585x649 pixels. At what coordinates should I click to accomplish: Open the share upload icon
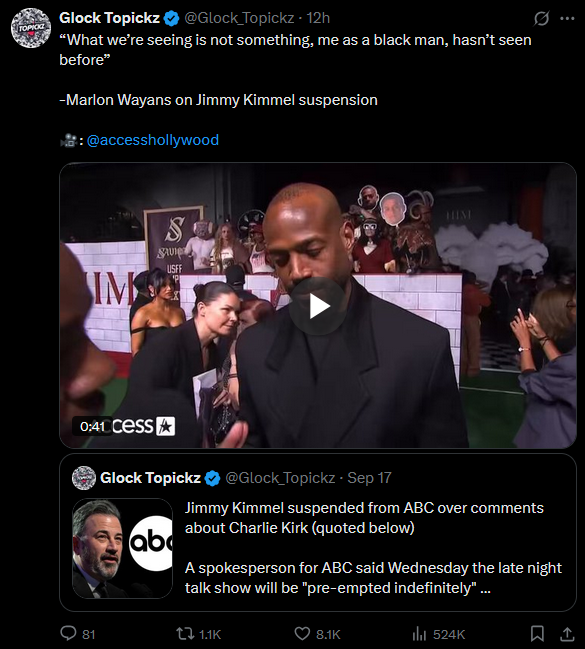[567, 634]
